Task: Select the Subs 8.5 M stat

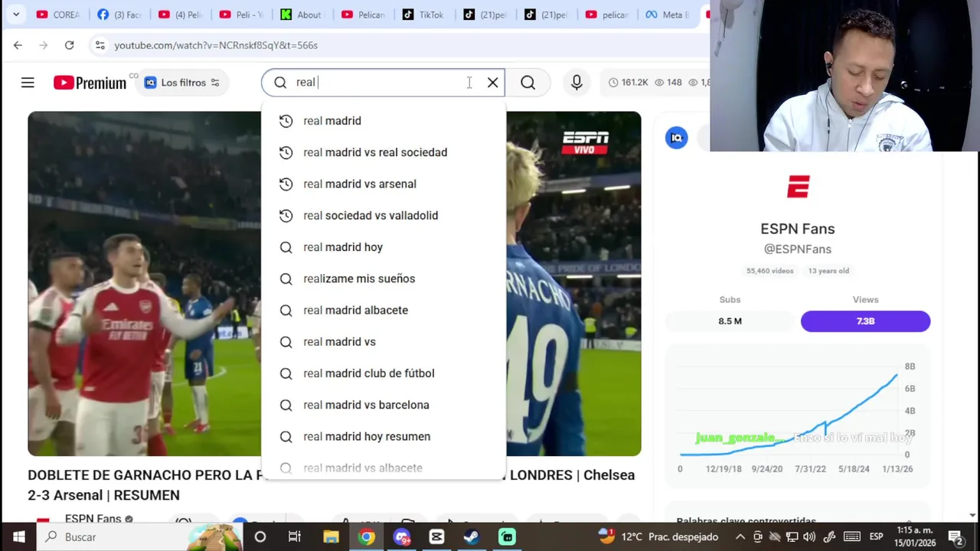Action: pos(730,321)
